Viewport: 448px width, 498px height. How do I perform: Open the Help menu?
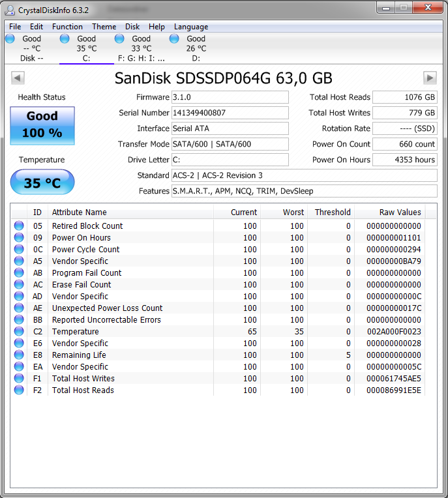pos(157,27)
